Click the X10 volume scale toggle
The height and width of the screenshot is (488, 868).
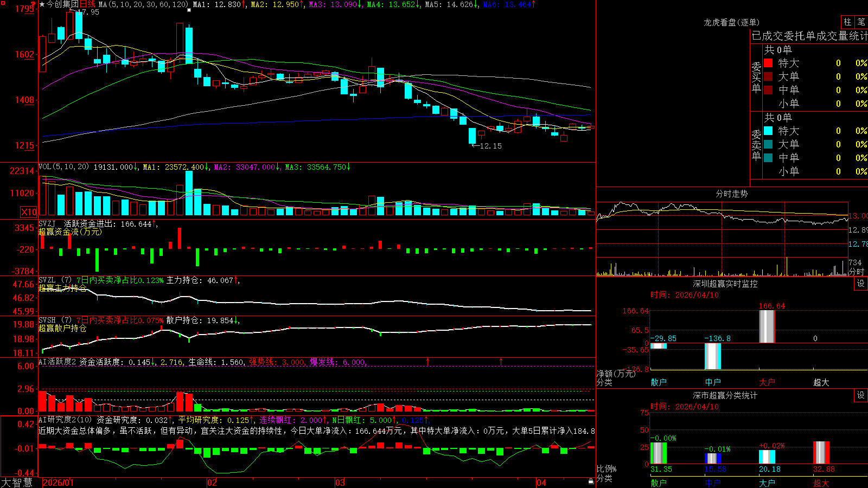pos(29,212)
